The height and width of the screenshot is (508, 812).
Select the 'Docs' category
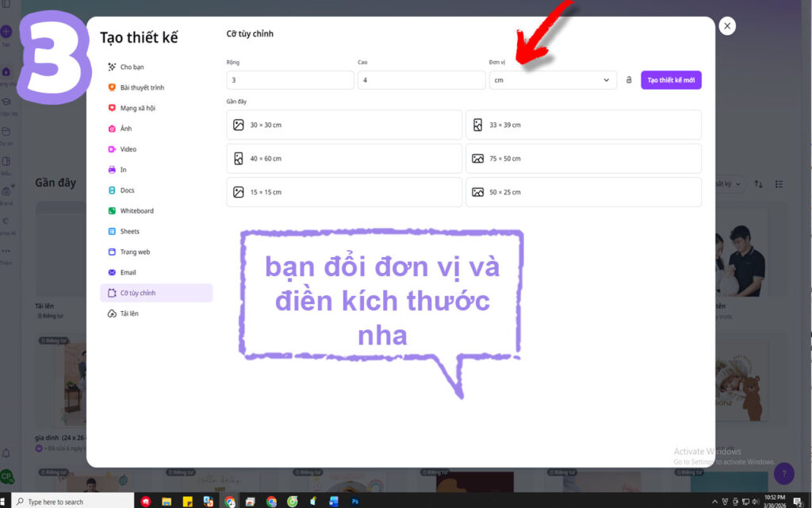point(156,190)
